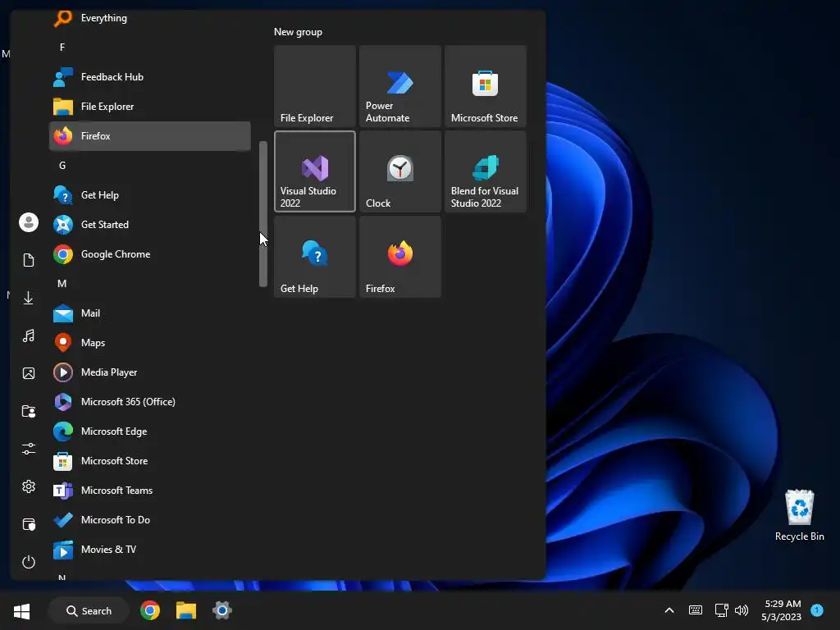Launch Visual Studio 2022 tile
Screen dimensions: 840x630
point(315,171)
